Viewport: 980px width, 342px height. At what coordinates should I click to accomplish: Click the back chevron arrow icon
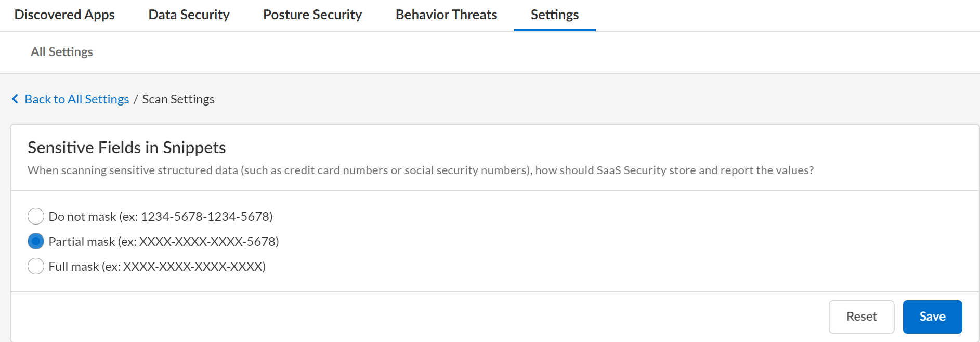tap(15, 99)
